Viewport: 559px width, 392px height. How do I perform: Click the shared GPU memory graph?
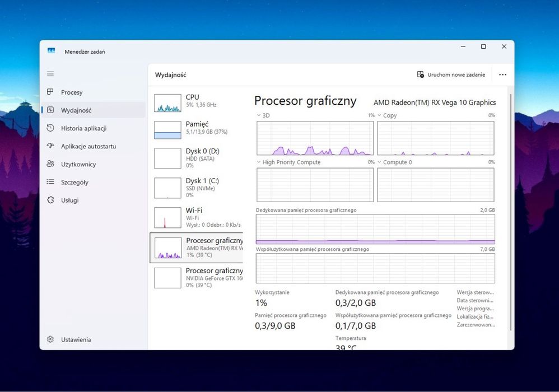[x=375, y=268]
